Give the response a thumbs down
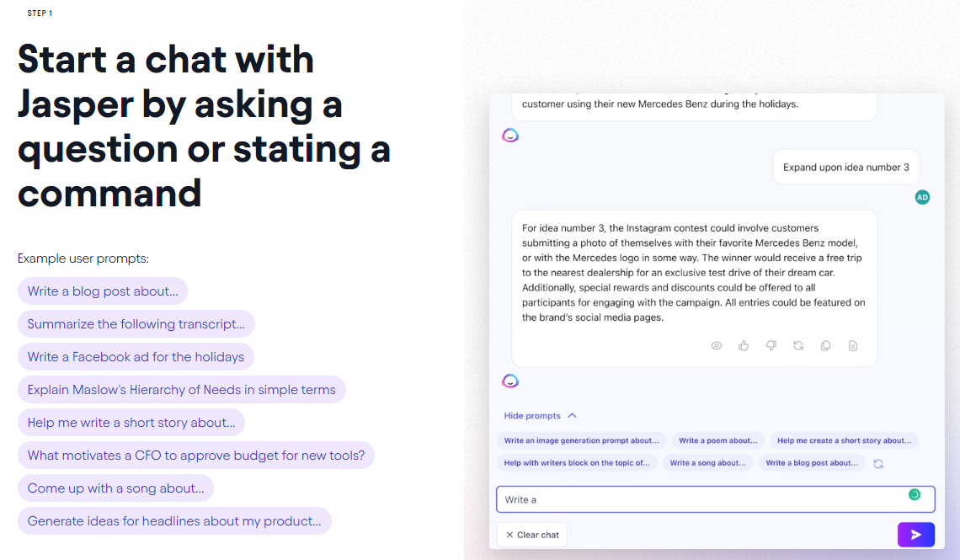 coord(771,345)
